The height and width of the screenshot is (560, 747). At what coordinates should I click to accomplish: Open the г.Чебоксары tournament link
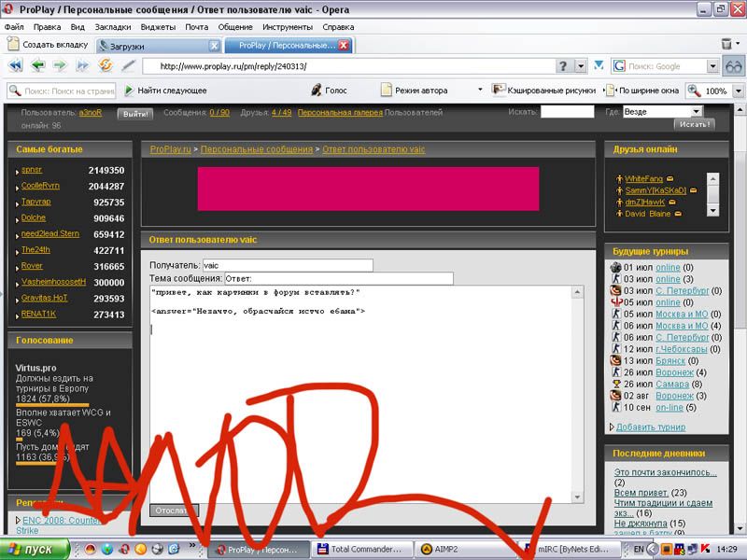[x=682, y=349]
